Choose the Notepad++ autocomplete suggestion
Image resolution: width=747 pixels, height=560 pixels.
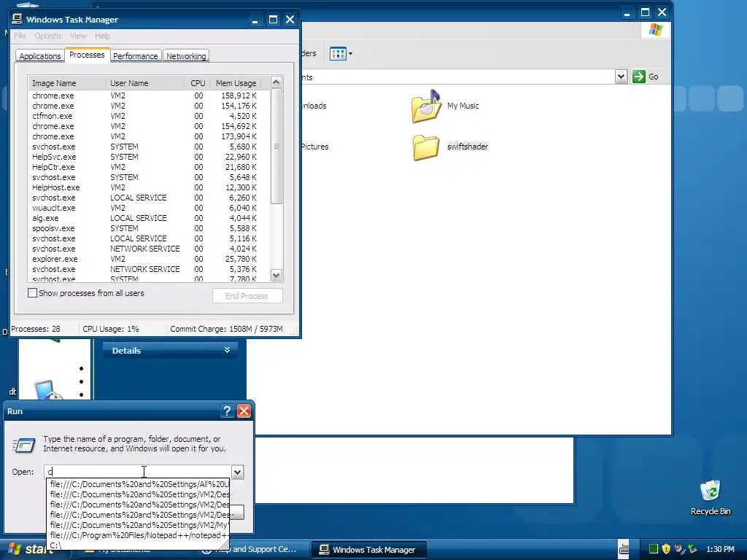pyautogui.click(x=139, y=535)
